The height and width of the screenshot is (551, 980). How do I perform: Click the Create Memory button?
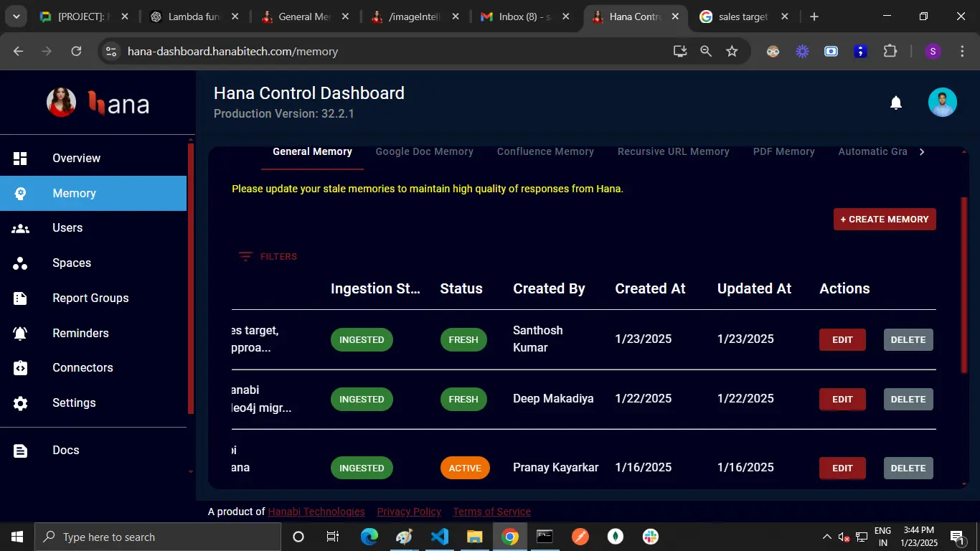[885, 220]
